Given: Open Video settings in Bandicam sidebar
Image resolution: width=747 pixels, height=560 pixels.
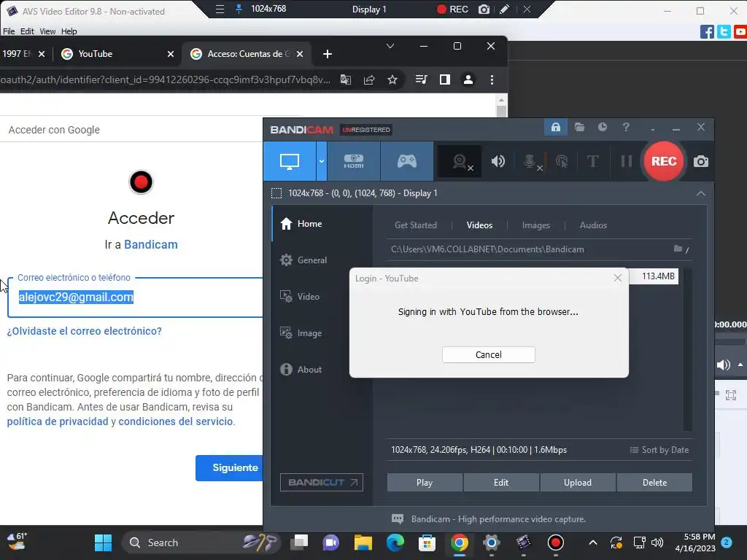Looking at the screenshot, I should pos(300,297).
